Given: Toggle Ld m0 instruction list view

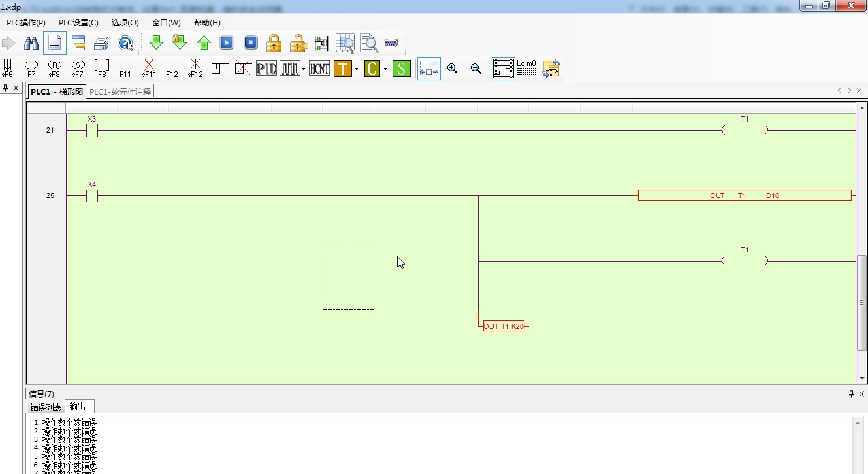Looking at the screenshot, I should click(x=526, y=69).
